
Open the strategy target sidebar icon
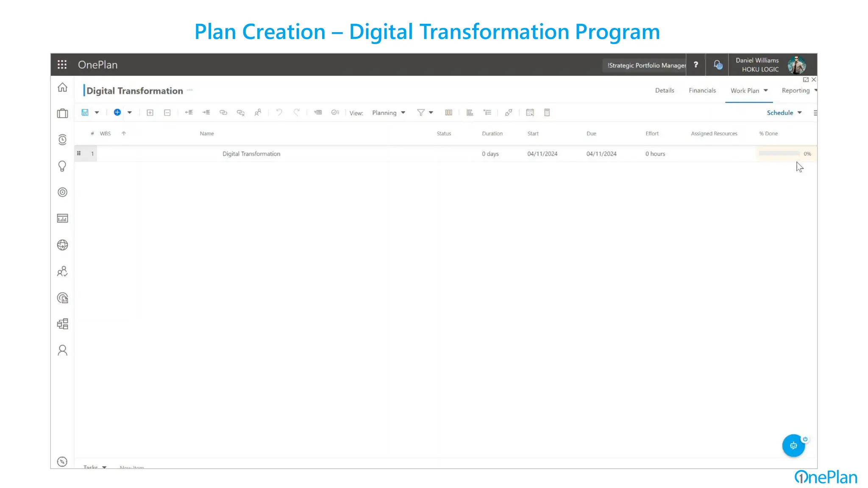[62, 192]
